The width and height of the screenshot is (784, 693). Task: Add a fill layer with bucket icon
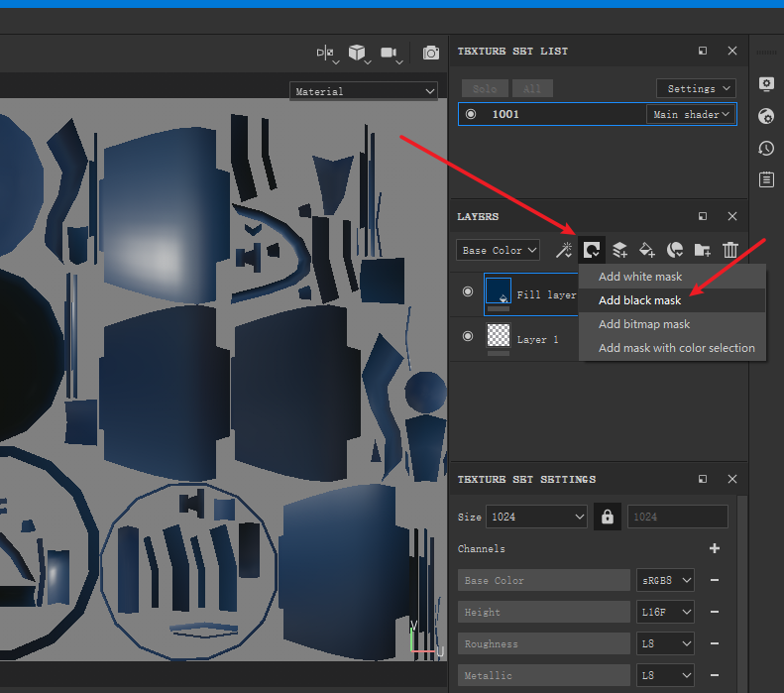point(647,250)
